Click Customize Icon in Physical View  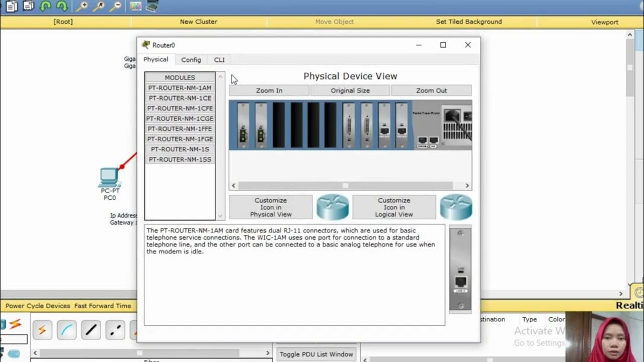[x=271, y=207]
